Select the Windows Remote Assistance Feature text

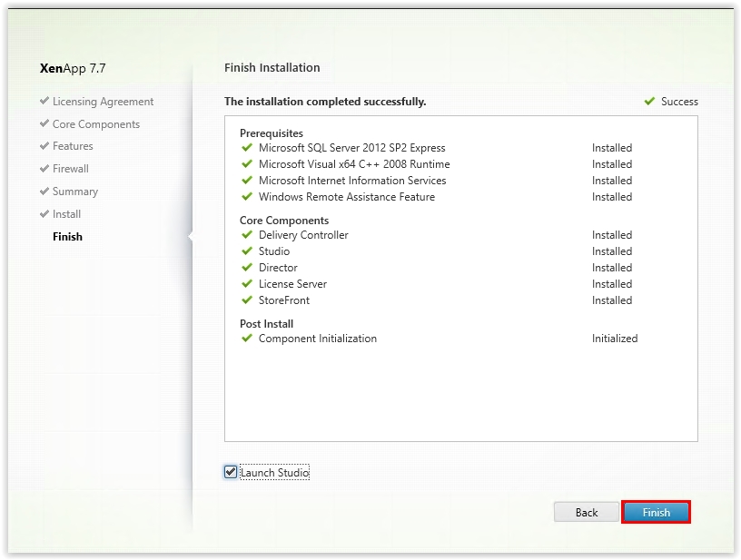tap(347, 197)
